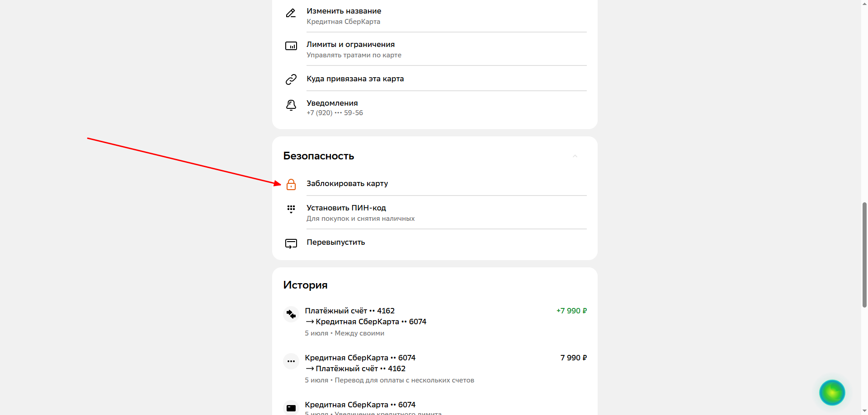This screenshot has width=868, height=415.
Task: Click the Лимиты и ограничения chart icon
Action: tap(291, 46)
